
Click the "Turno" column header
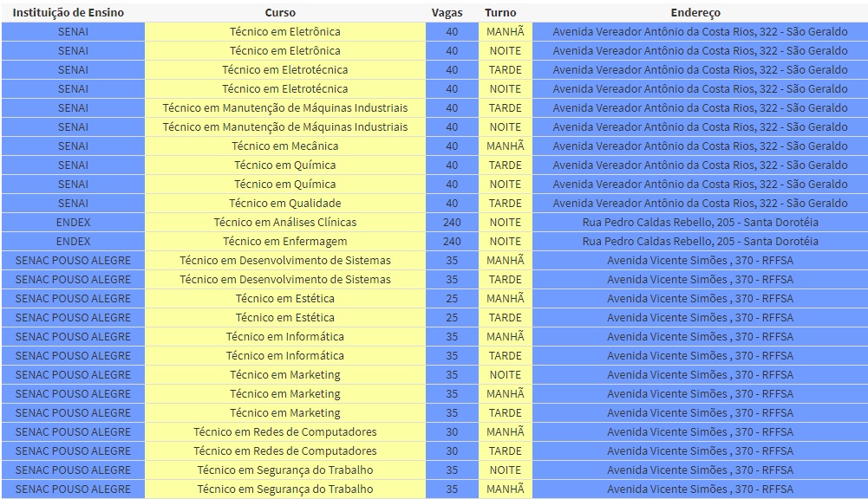click(500, 13)
